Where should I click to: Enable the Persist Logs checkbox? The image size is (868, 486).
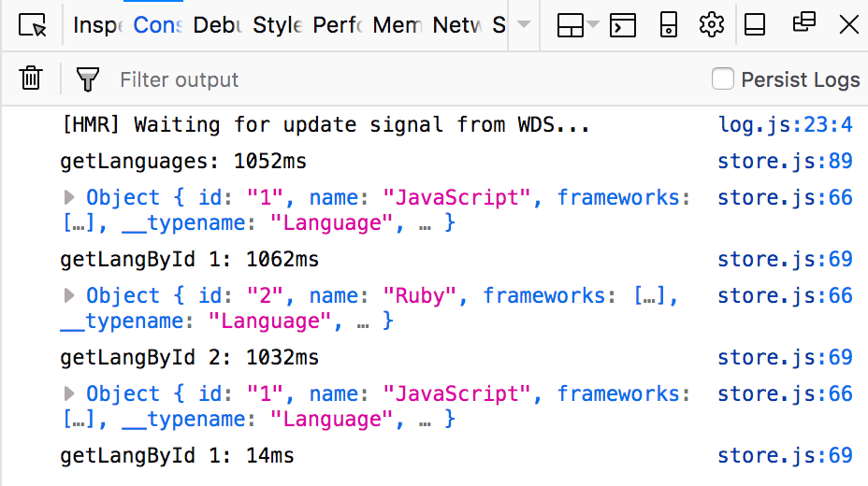tap(722, 79)
